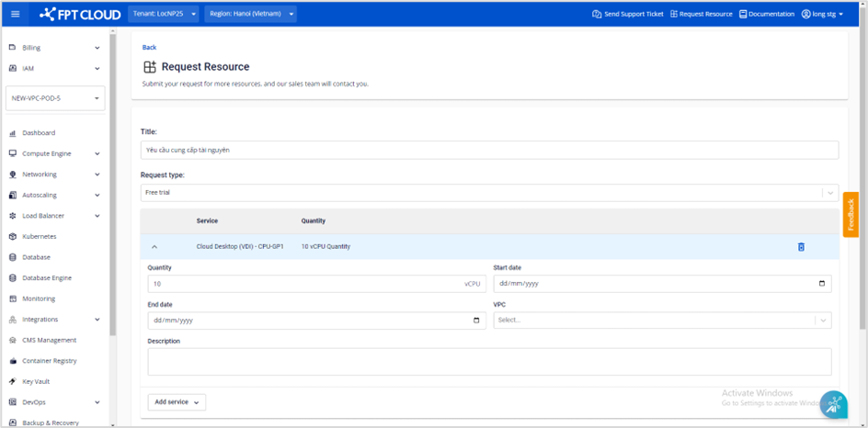The image size is (868, 428).
Task: Click the Kubernetes sidebar icon
Action: [x=13, y=237]
